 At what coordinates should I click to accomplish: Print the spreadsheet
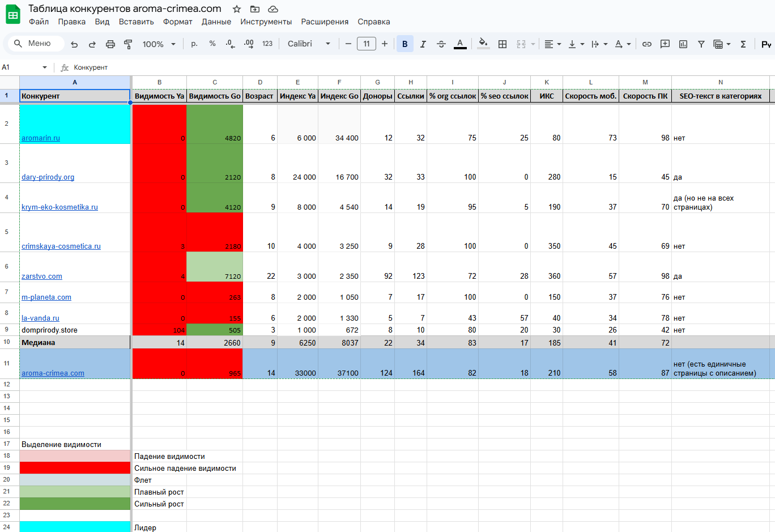pos(110,44)
